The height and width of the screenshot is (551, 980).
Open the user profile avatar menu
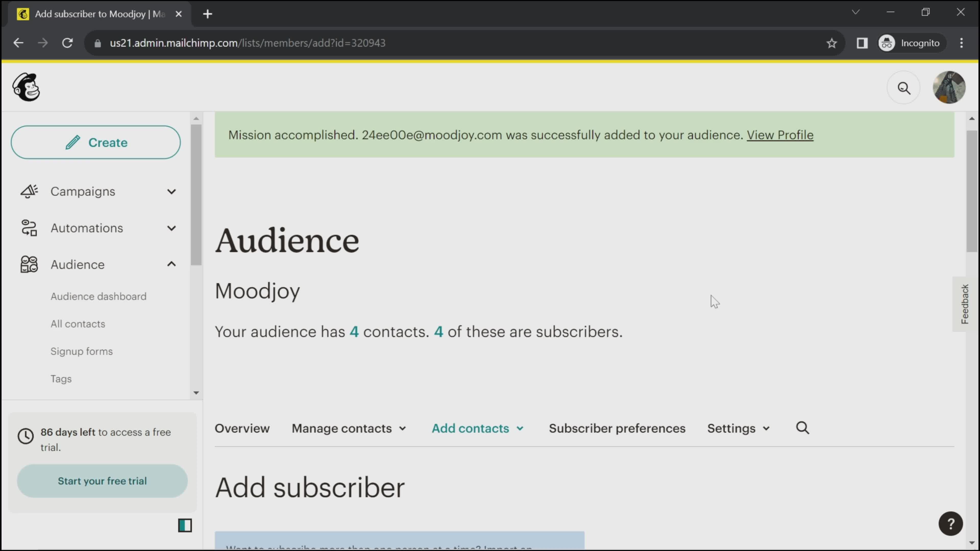(x=949, y=87)
